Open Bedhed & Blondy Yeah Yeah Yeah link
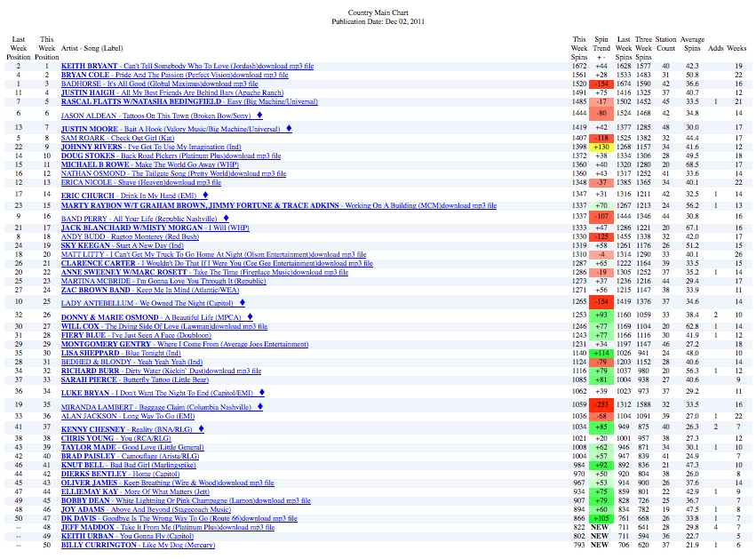Viewport: 756px width, 559px height. pyautogui.click(x=131, y=362)
